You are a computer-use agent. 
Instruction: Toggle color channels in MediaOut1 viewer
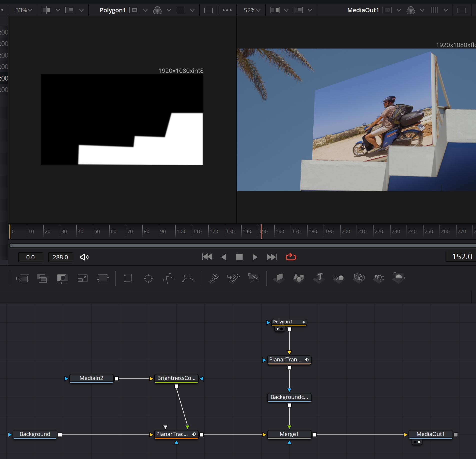[x=411, y=10]
